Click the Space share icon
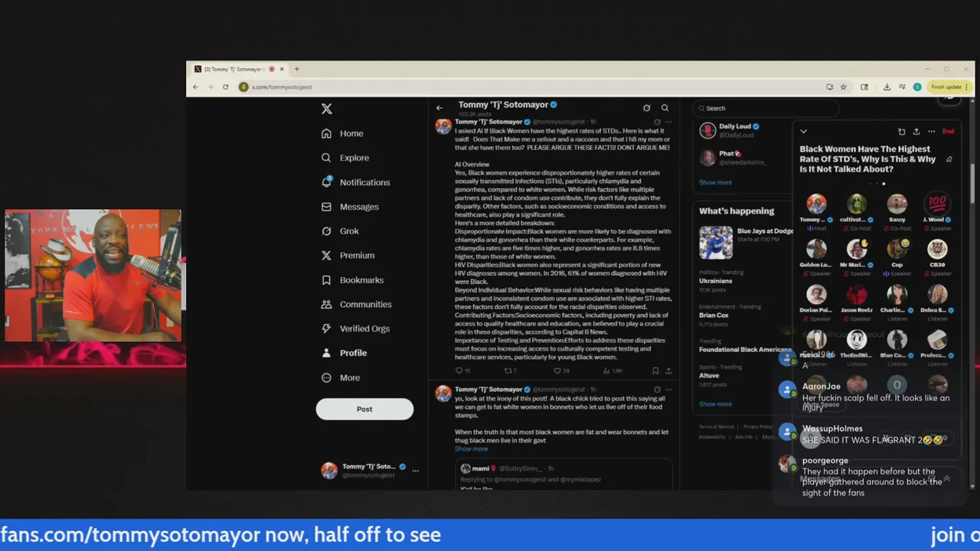Image resolution: width=980 pixels, height=551 pixels. click(916, 132)
